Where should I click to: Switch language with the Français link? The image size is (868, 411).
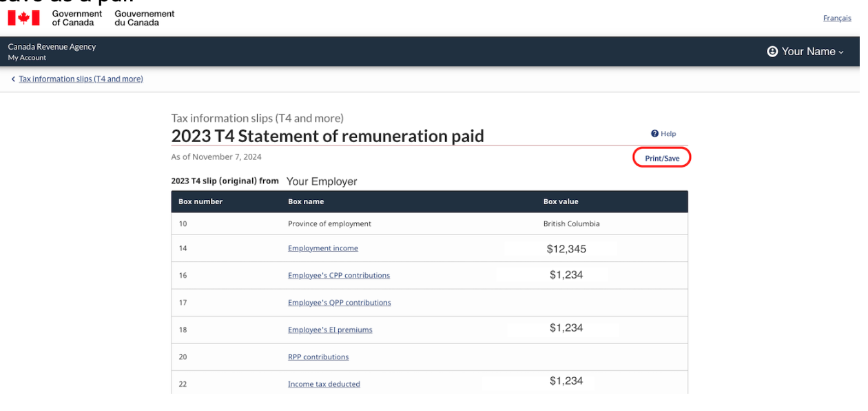pos(837,18)
